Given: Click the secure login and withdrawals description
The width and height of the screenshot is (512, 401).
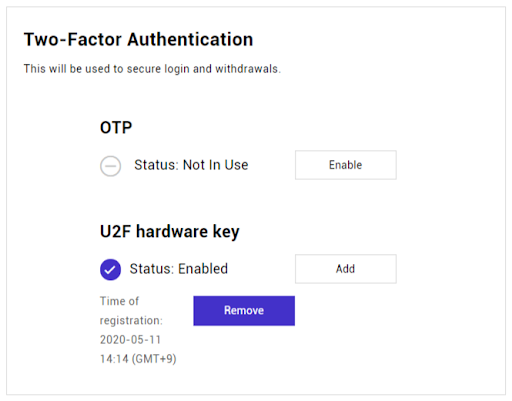Looking at the screenshot, I should (152, 69).
